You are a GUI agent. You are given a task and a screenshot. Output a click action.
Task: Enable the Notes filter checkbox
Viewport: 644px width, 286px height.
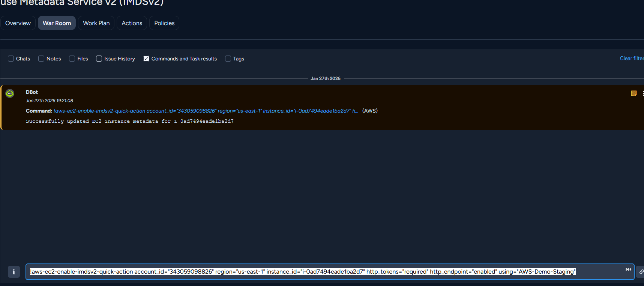(41, 59)
